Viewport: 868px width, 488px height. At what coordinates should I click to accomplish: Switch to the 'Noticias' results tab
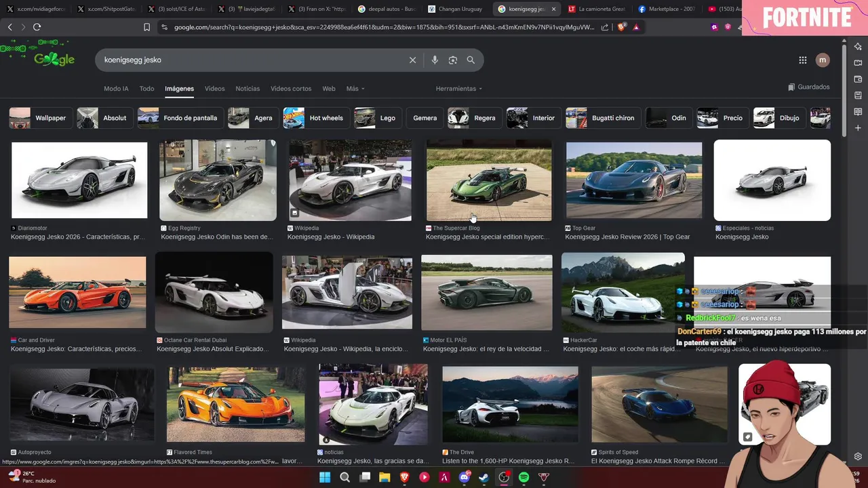click(x=248, y=89)
